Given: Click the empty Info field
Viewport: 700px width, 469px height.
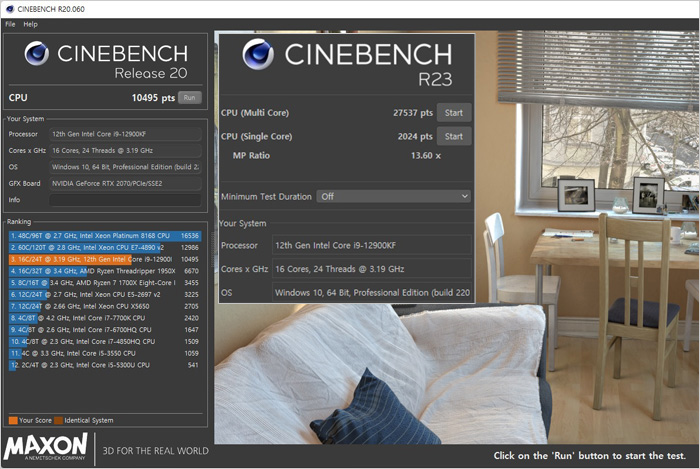Looking at the screenshot, I should pos(125,200).
